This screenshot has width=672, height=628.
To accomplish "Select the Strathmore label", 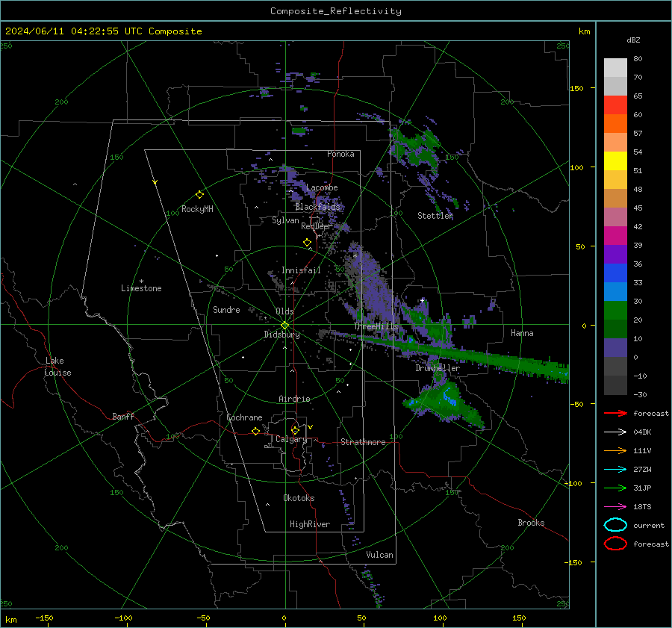I will [363, 442].
